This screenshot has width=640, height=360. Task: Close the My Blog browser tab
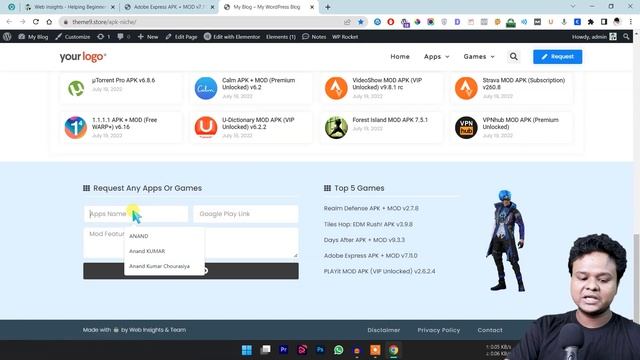(312, 7)
